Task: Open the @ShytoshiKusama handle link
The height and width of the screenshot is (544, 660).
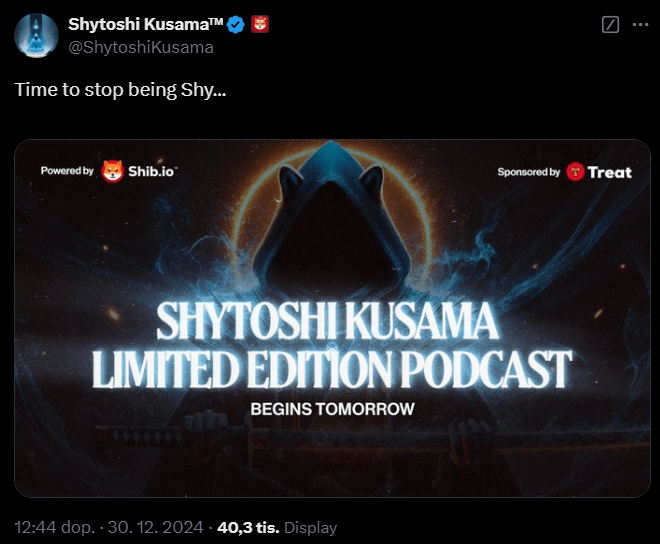Action: pos(141,47)
